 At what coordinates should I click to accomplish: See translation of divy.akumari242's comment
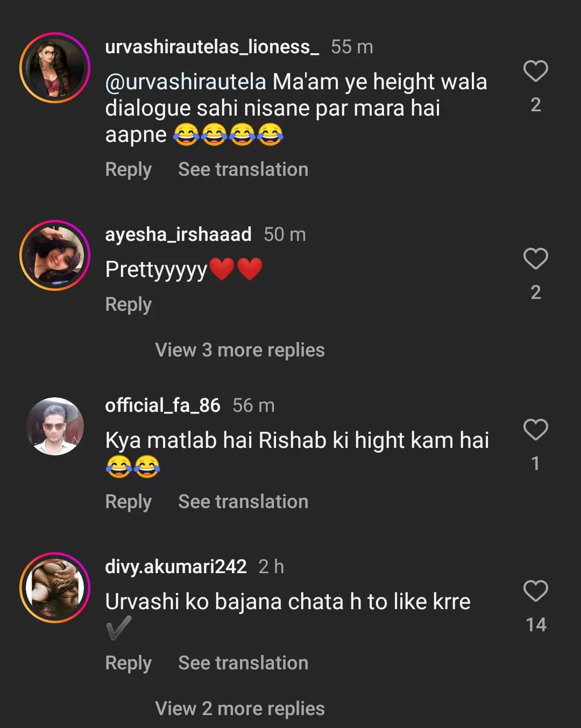point(243,663)
